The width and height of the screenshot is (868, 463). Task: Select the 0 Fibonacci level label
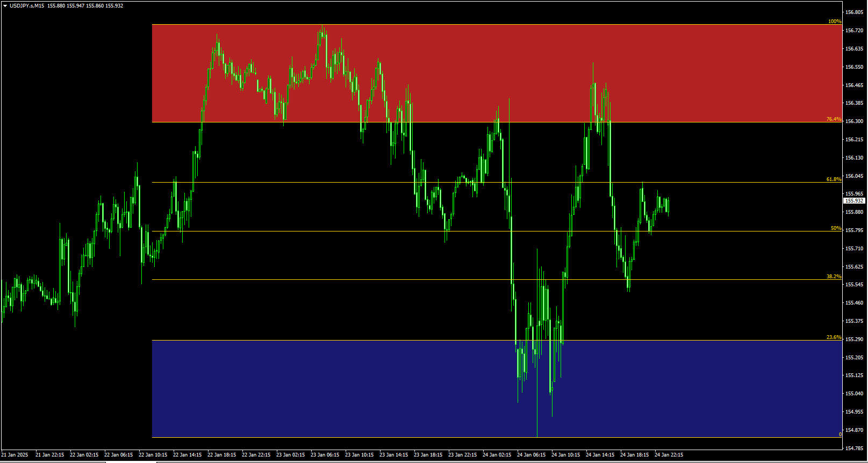(x=840, y=435)
